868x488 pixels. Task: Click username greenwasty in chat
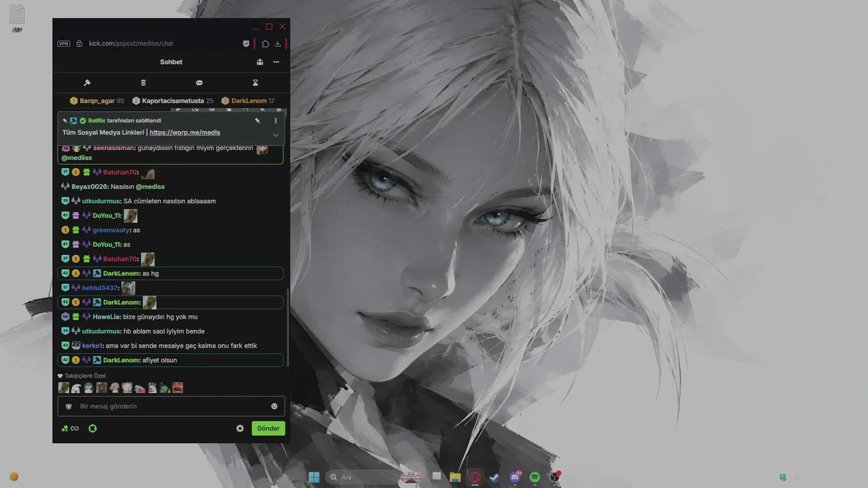click(x=111, y=230)
